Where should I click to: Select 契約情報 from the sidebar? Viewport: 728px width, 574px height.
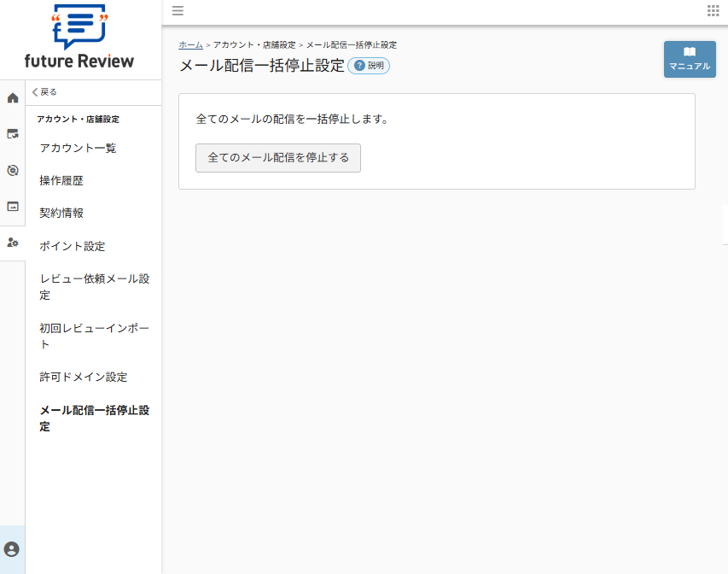[62, 213]
